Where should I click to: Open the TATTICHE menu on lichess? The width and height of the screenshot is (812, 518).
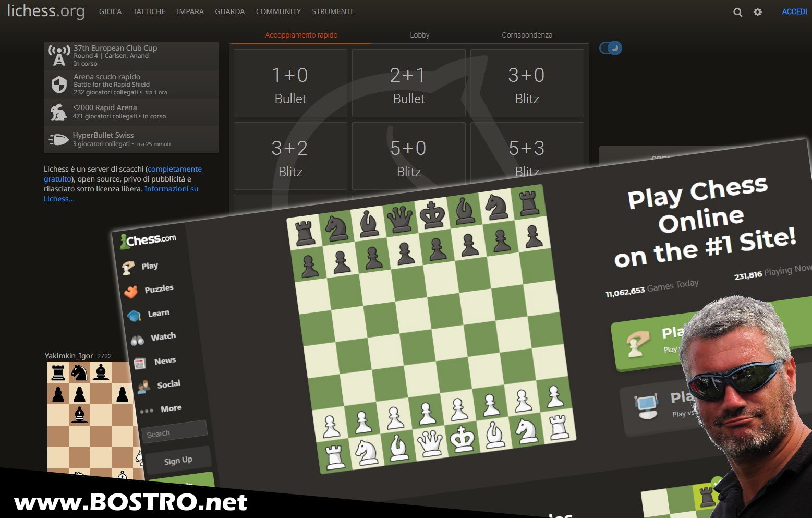(x=149, y=11)
